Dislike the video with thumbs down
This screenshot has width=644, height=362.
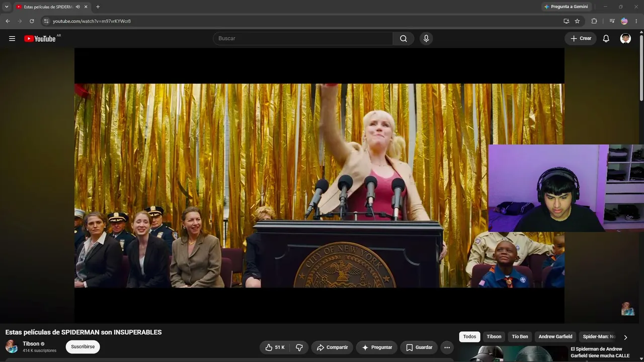pyautogui.click(x=299, y=347)
